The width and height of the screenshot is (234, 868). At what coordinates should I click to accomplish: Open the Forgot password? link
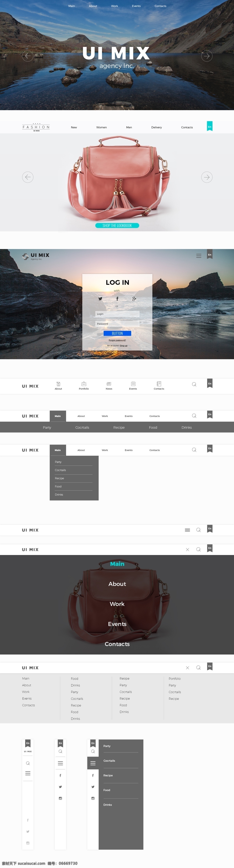[x=117, y=340]
